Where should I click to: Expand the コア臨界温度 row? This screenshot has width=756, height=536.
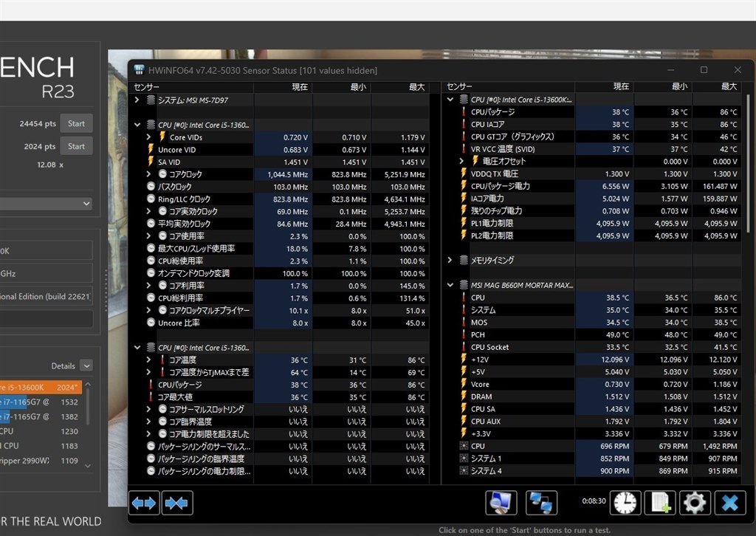point(148,422)
